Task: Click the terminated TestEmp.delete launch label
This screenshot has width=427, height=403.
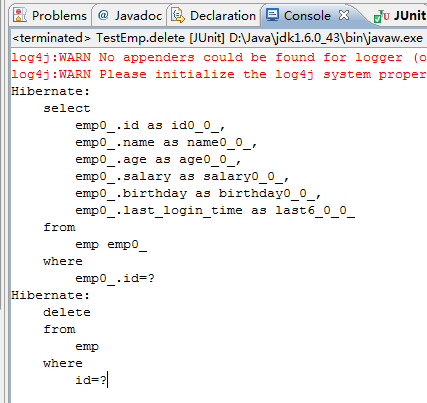Action: click(x=217, y=38)
